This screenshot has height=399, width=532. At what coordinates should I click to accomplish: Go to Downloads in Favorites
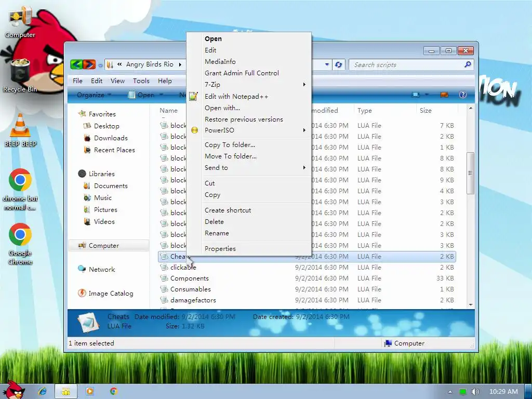(x=111, y=138)
